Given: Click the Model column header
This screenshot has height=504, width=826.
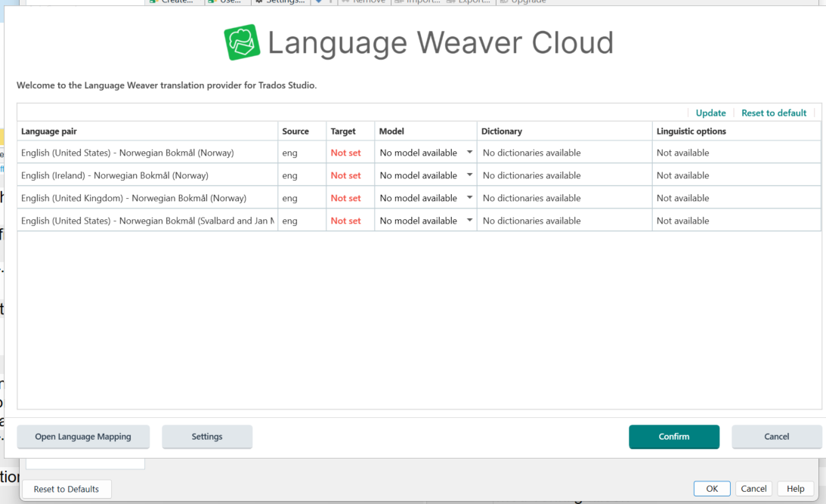Looking at the screenshot, I should [425, 131].
